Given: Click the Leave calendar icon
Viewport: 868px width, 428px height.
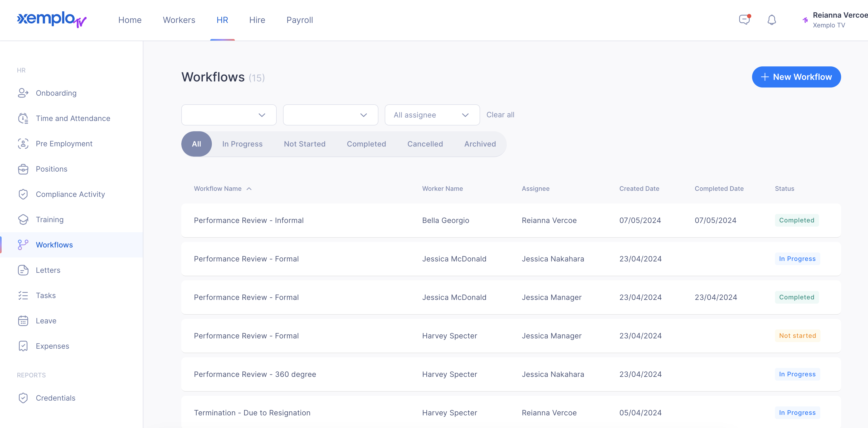Looking at the screenshot, I should point(23,320).
